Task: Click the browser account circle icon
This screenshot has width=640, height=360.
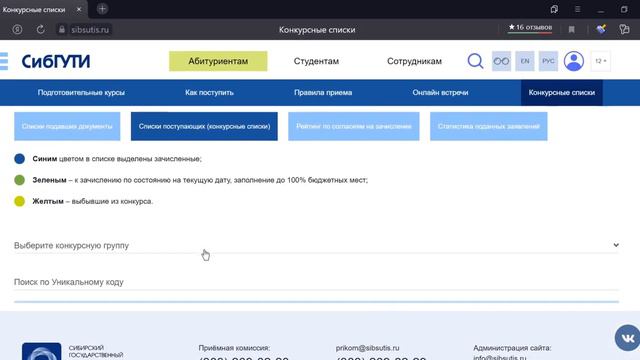Action: 17,29
